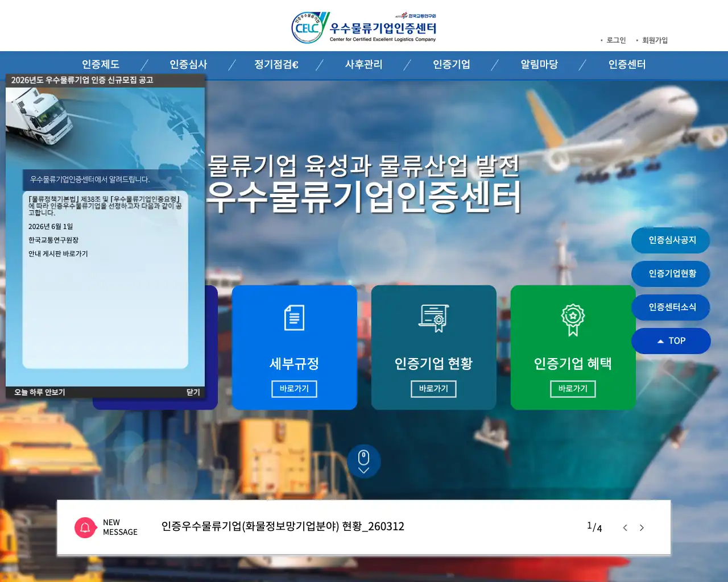This screenshot has width=728, height=582.
Task: Open the 인증기업 menu
Action: click(452, 64)
